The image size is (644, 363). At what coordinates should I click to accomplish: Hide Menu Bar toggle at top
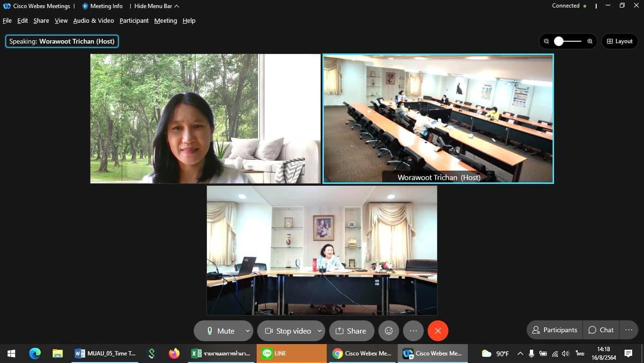156,6
